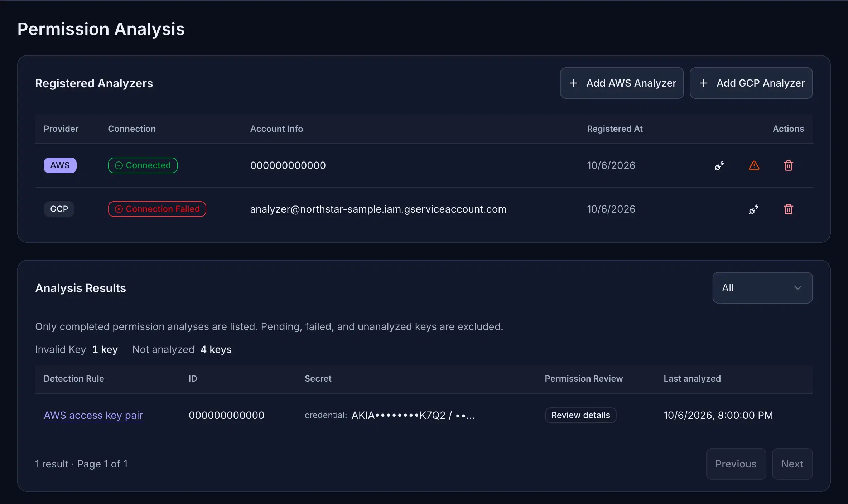Test connection for the AWS analyzer row
This screenshot has width=848, height=504.
[x=719, y=165]
